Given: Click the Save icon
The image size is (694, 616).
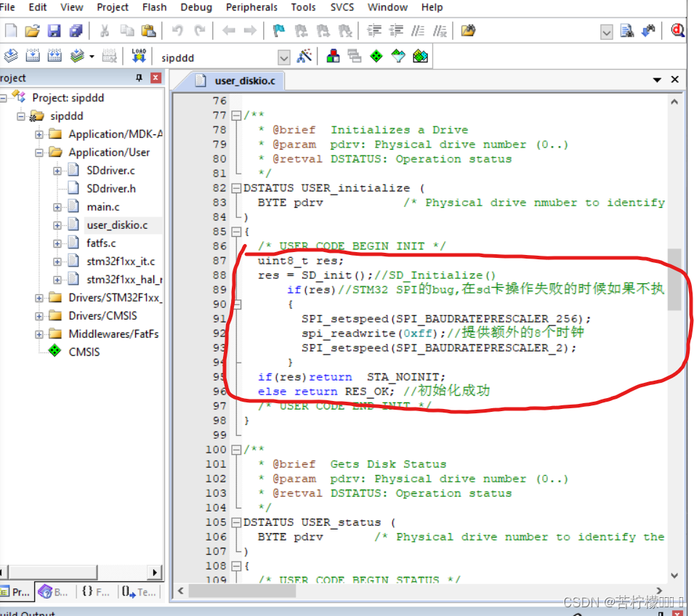Looking at the screenshot, I should click(54, 31).
